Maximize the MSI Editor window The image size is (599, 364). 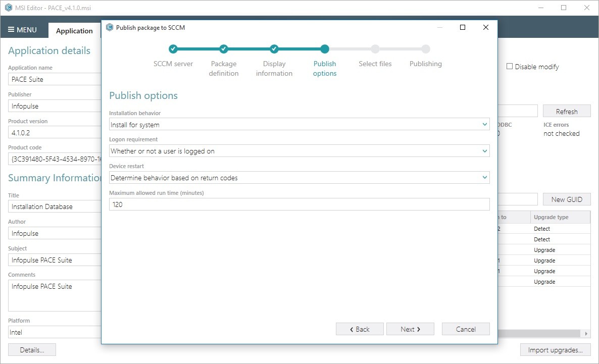[564, 8]
